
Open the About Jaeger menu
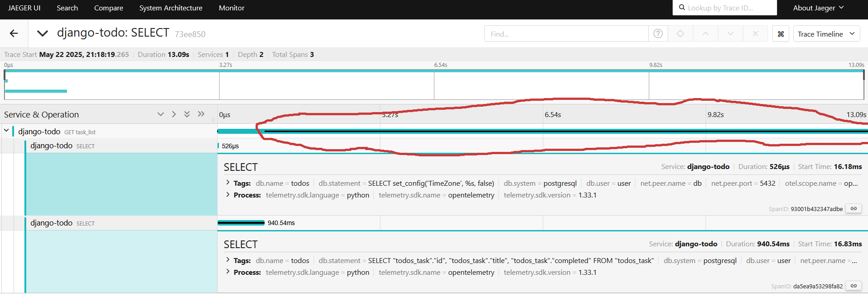pyautogui.click(x=818, y=8)
